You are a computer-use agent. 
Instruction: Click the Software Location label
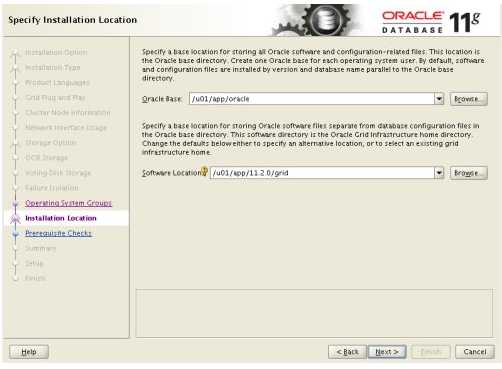coord(171,173)
